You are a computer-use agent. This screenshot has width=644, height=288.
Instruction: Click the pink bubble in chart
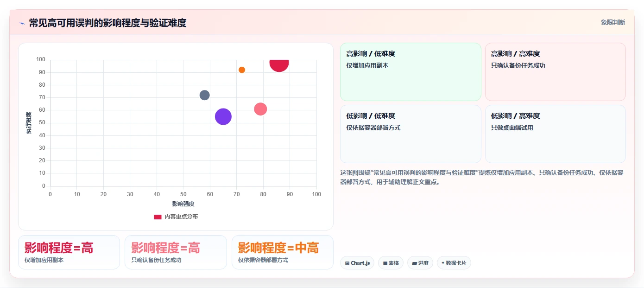click(260, 109)
